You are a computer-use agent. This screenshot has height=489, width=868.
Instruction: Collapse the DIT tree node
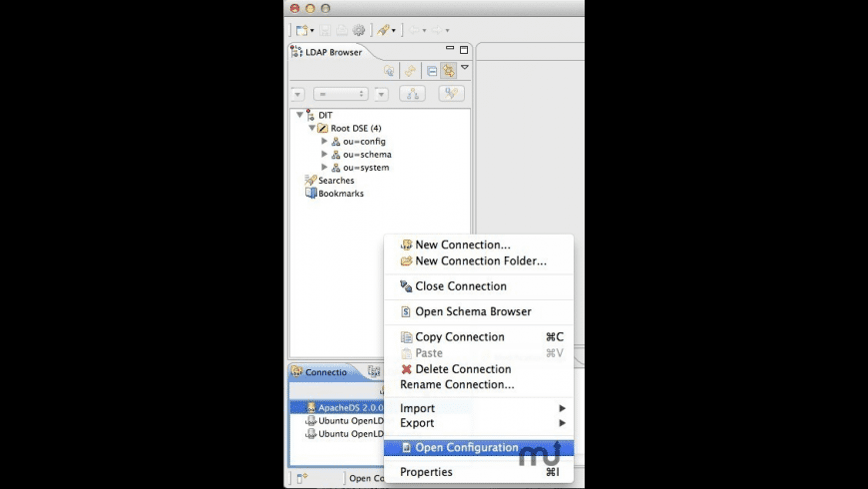coord(299,115)
